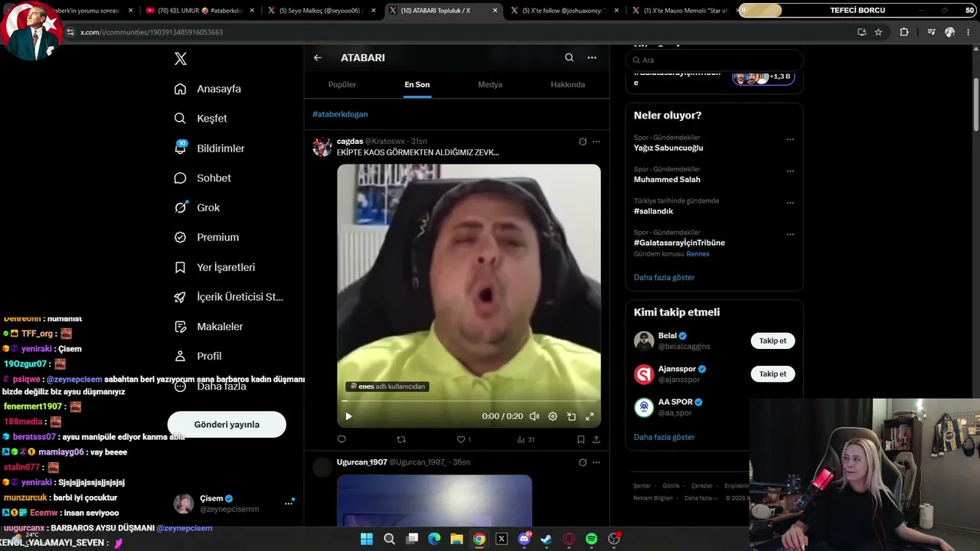Screen dimensions: 980x551
Task: Open Bildirimler notifications
Action: click(209, 148)
